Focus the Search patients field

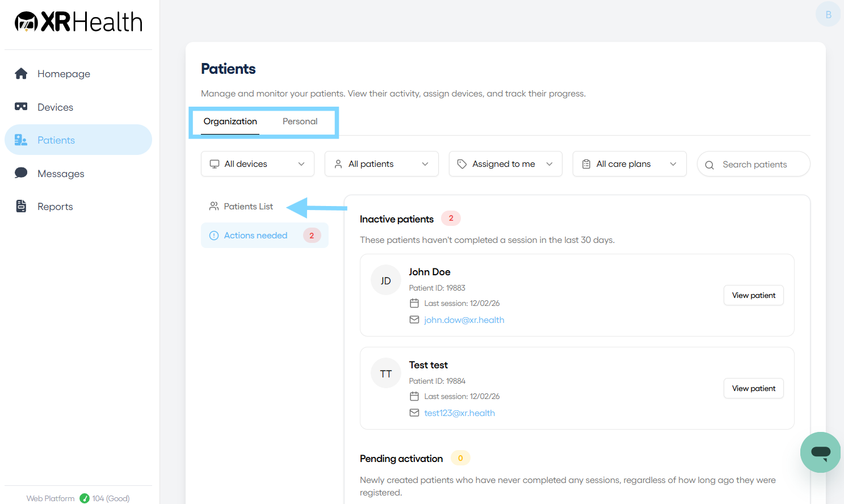(754, 164)
